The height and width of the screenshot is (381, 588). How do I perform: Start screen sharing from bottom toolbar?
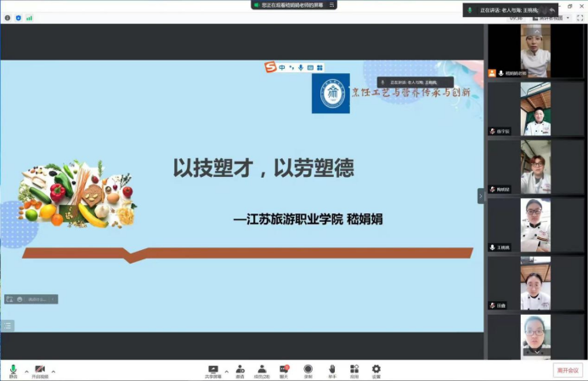pyautogui.click(x=213, y=372)
